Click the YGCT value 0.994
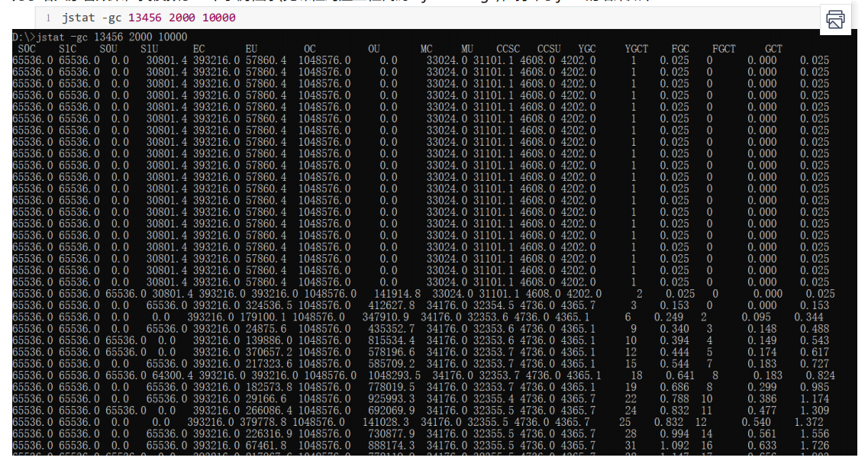This screenshot has height=464, width=868. 674,433
